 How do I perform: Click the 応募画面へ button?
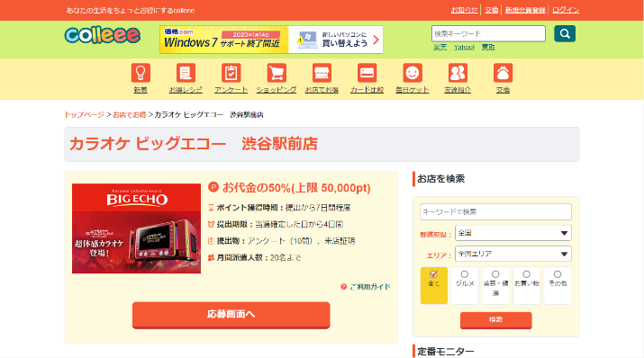(x=231, y=315)
